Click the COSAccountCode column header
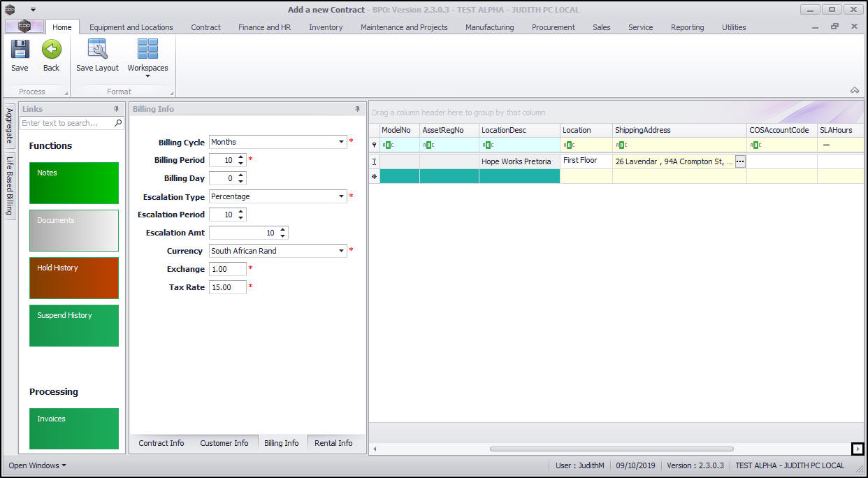Viewport: 868px width, 478px height. point(782,130)
